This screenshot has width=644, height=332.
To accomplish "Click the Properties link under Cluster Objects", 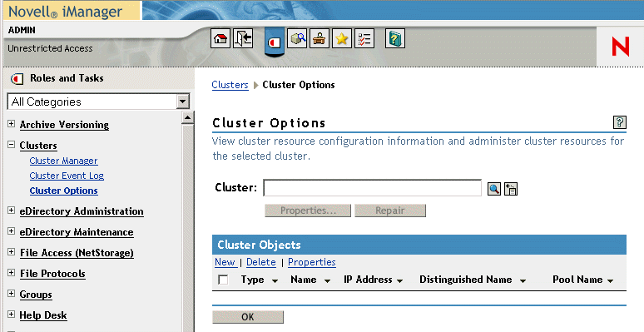I will (x=312, y=262).
